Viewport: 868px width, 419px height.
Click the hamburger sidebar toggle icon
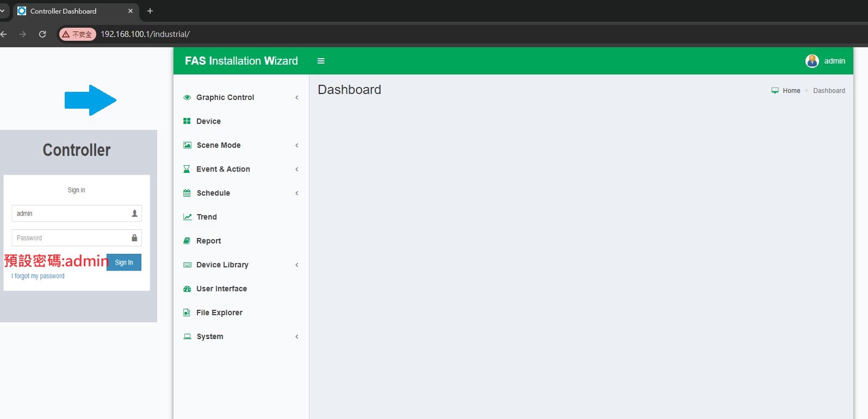coord(321,61)
